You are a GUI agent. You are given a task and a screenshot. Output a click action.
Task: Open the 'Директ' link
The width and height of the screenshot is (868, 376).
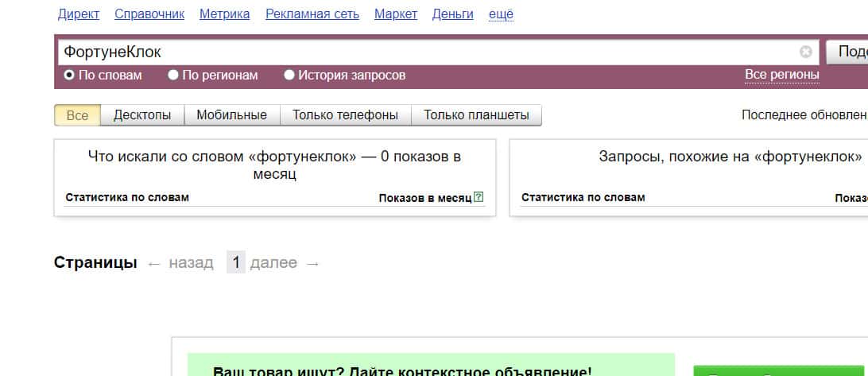(79, 14)
